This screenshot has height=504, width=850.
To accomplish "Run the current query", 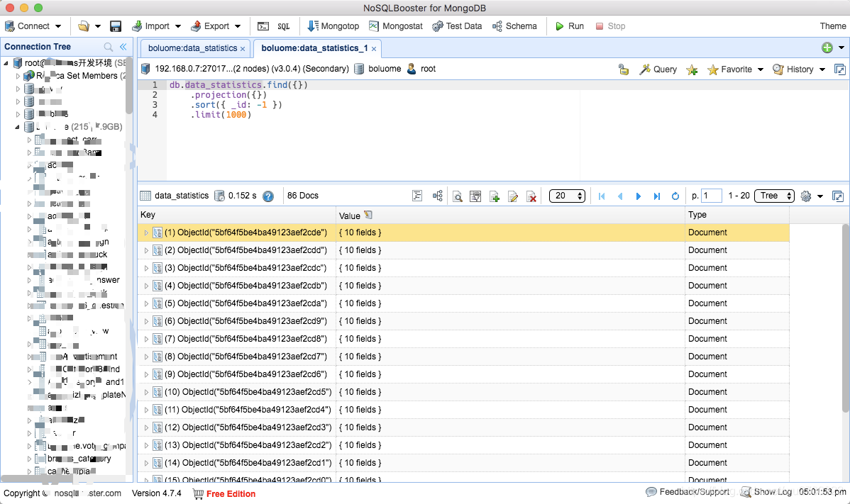I will (x=570, y=26).
